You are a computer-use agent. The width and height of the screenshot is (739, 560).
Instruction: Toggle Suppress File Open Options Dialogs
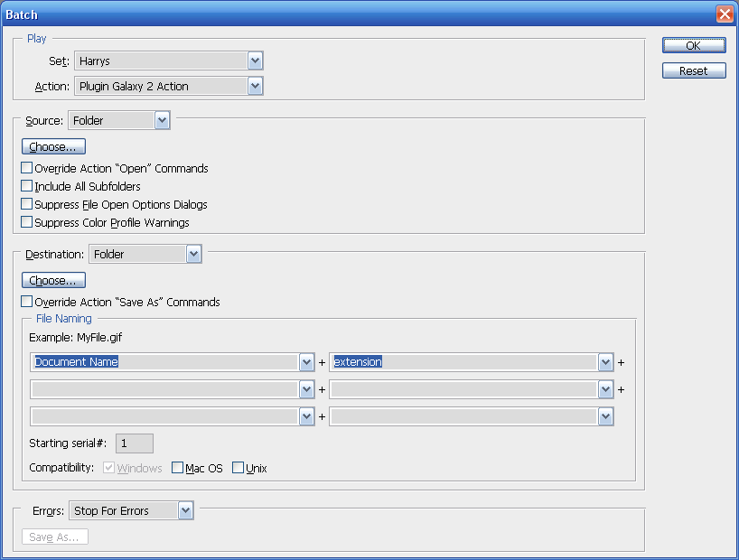click(27, 204)
